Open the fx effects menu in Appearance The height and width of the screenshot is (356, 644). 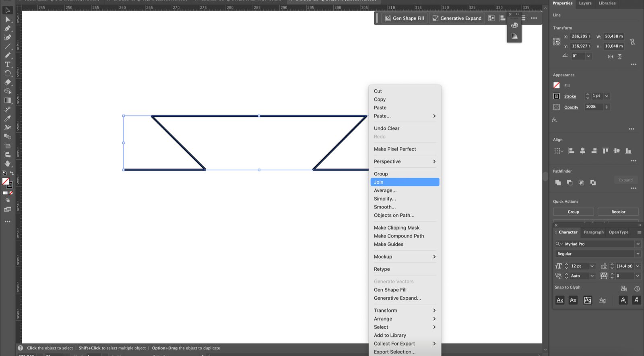[555, 120]
